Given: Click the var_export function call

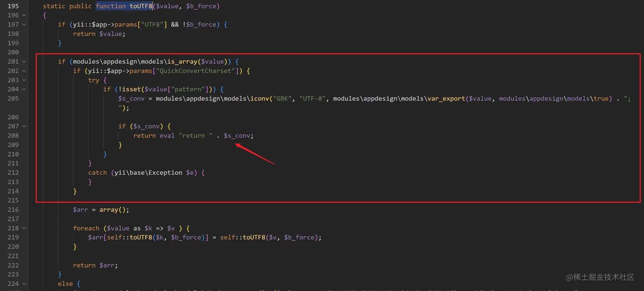Looking at the screenshot, I should point(447,99).
